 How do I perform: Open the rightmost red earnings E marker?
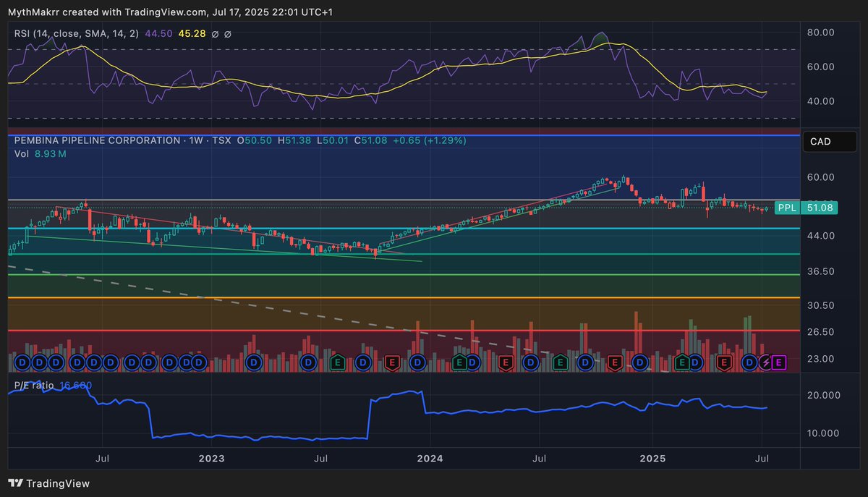[725, 361]
